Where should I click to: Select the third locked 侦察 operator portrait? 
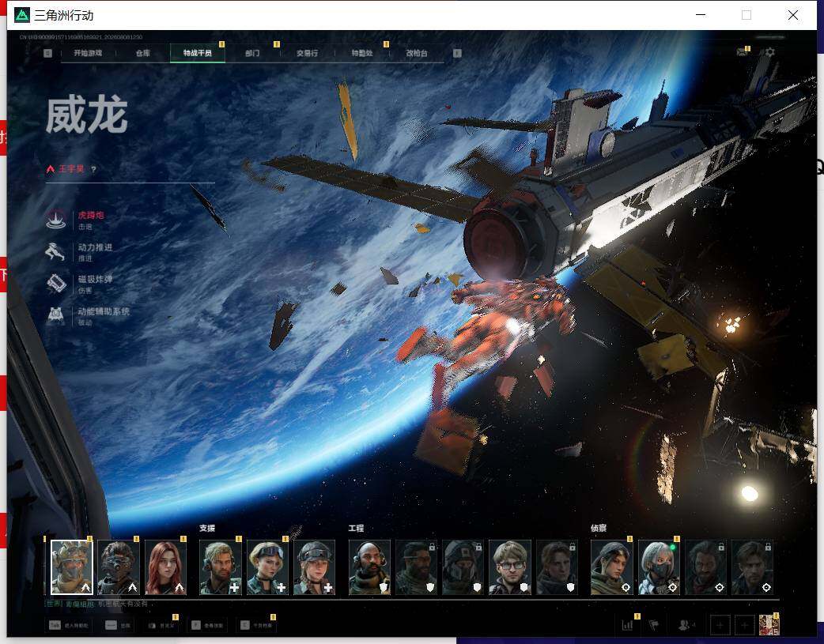[705, 567]
